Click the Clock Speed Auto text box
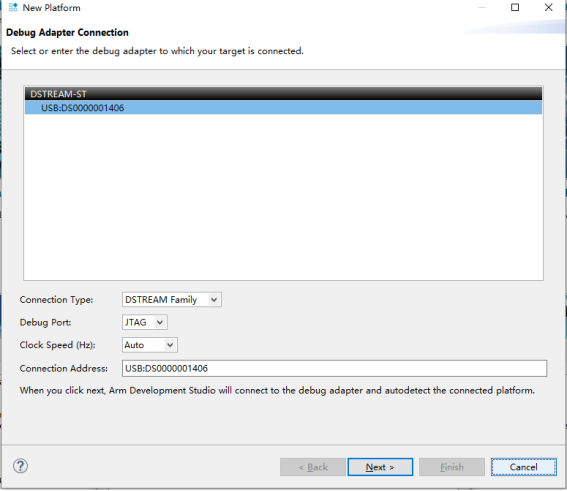This screenshot has height=491, width=567. pyautogui.click(x=144, y=345)
